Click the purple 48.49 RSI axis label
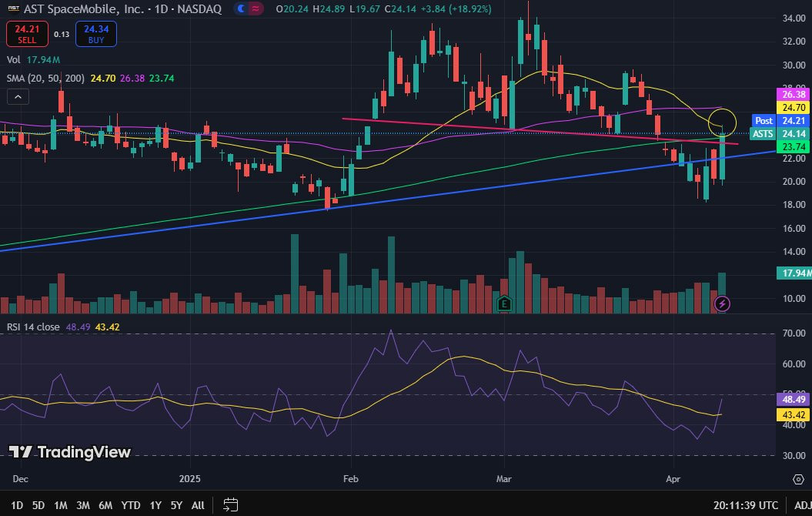 tap(794, 399)
